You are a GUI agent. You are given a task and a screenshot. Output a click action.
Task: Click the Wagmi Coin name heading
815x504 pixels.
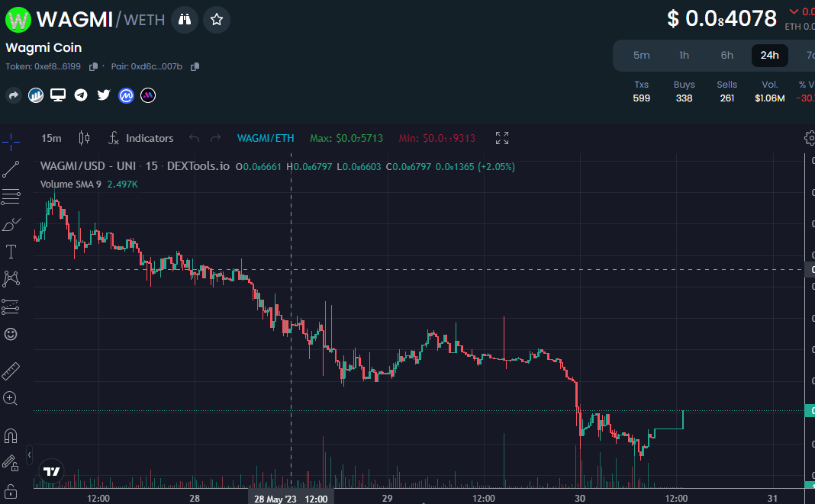tap(43, 48)
